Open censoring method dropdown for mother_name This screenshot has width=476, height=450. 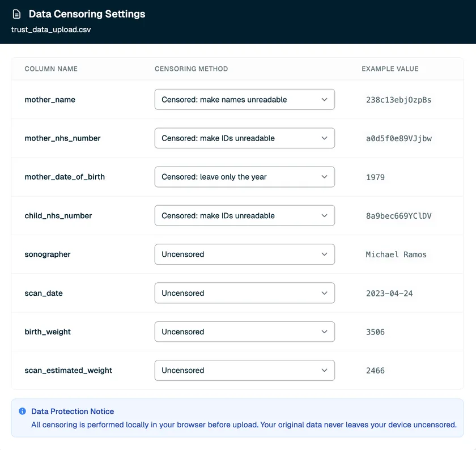tap(245, 100)
